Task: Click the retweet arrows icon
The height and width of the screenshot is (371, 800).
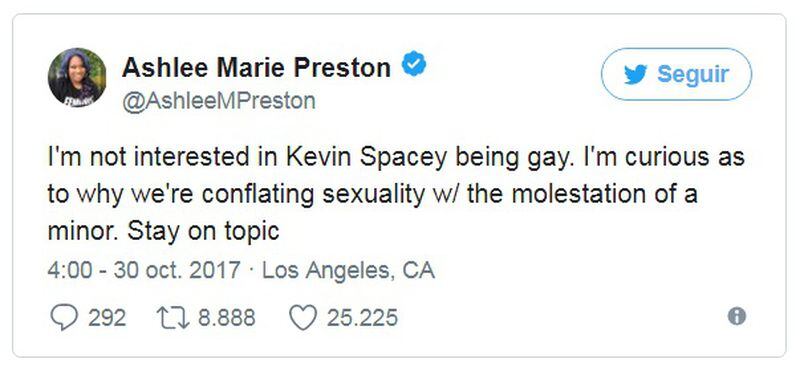Action: [x=175, y=317]
